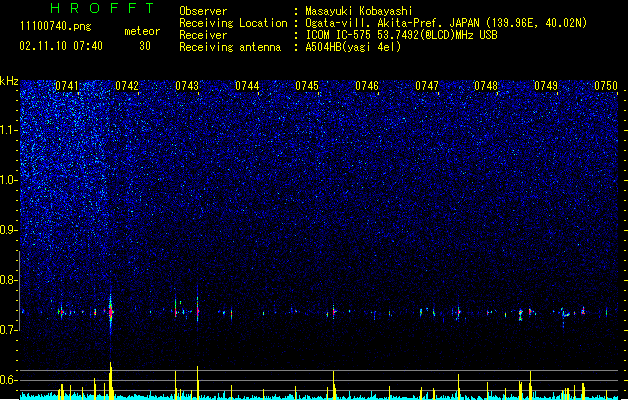Click the observer name Masayuki Kobayashi

pos(359,11)
